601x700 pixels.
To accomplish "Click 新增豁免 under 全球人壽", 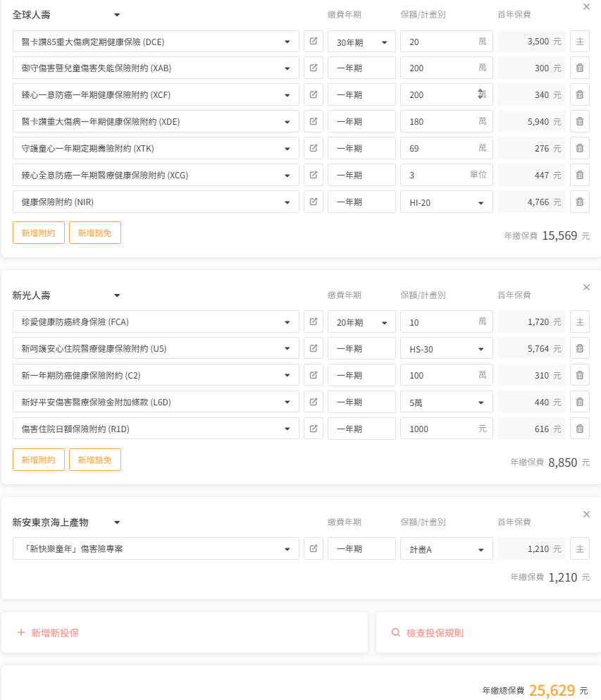I will click(95, 233).
